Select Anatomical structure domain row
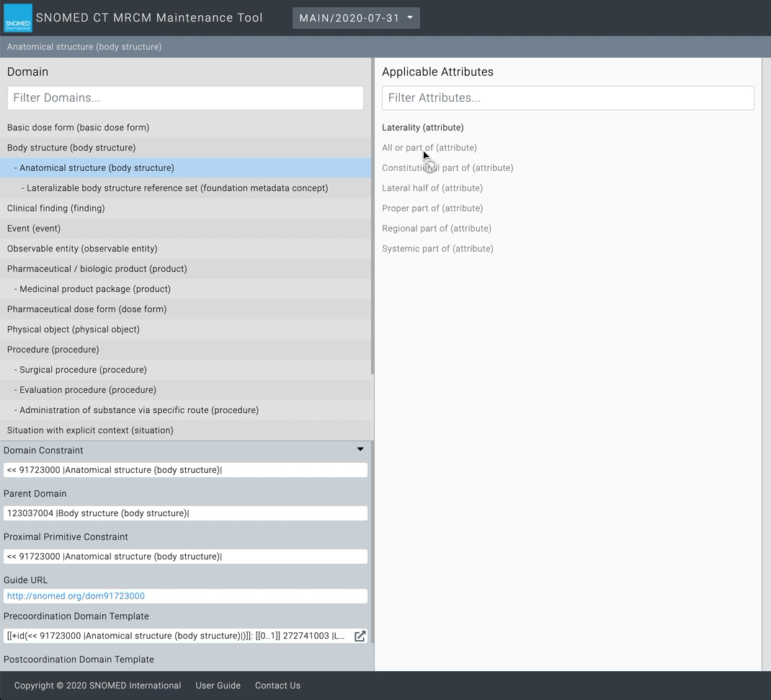The image size is (771, 700). coord(185,168)
